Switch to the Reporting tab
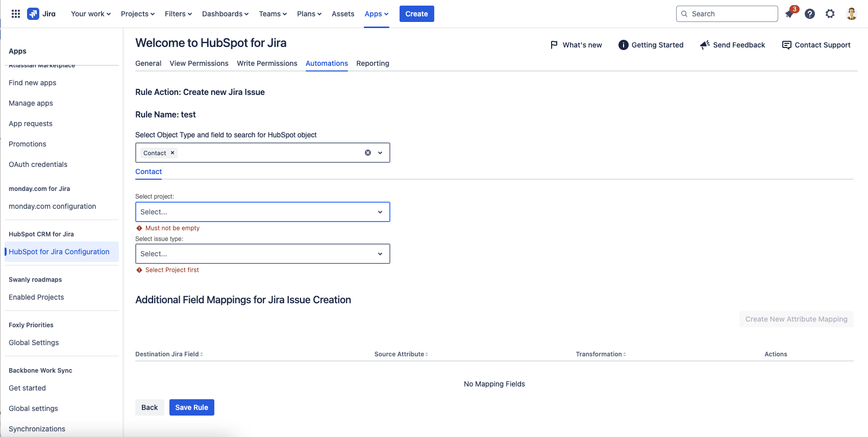 [373, 63]
